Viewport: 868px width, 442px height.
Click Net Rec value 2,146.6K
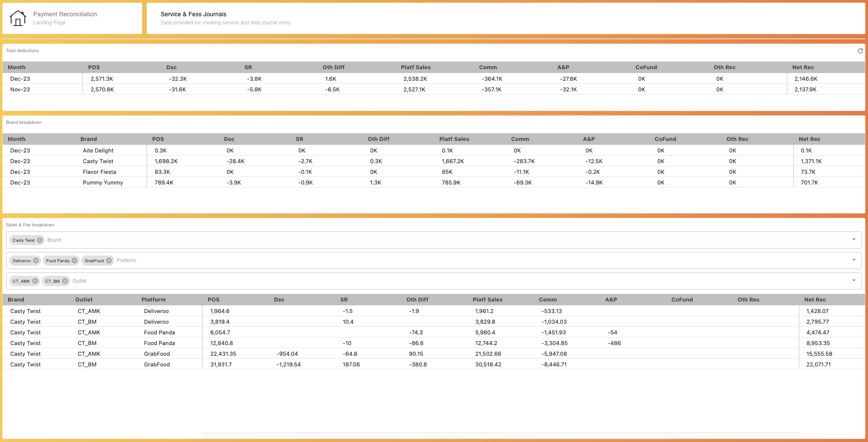[806, 79]
